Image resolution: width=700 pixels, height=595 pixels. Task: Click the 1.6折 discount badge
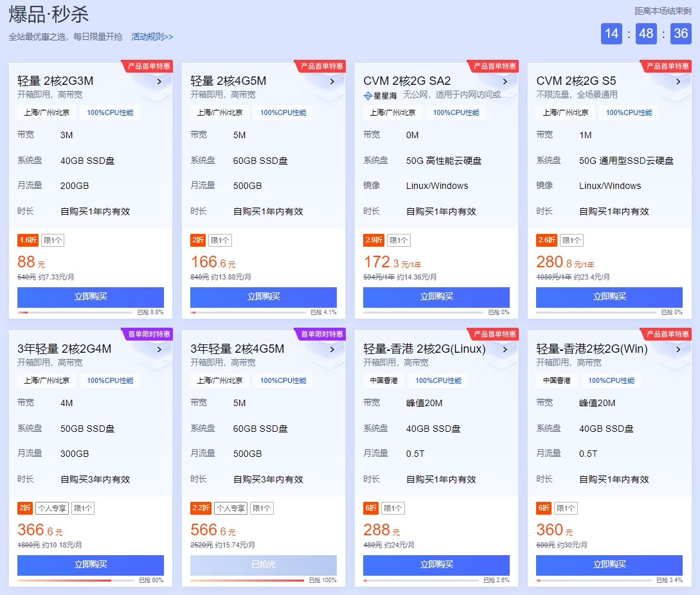click(28, 240)
